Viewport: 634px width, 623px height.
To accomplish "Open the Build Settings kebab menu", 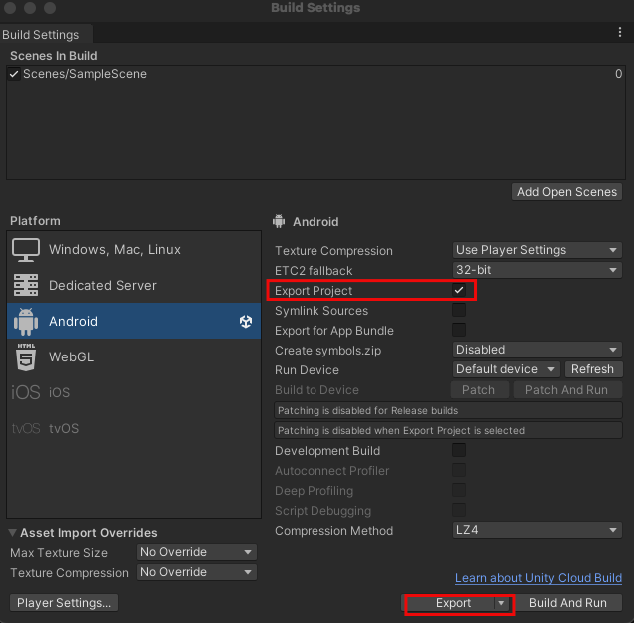I will tap(620, 32).
